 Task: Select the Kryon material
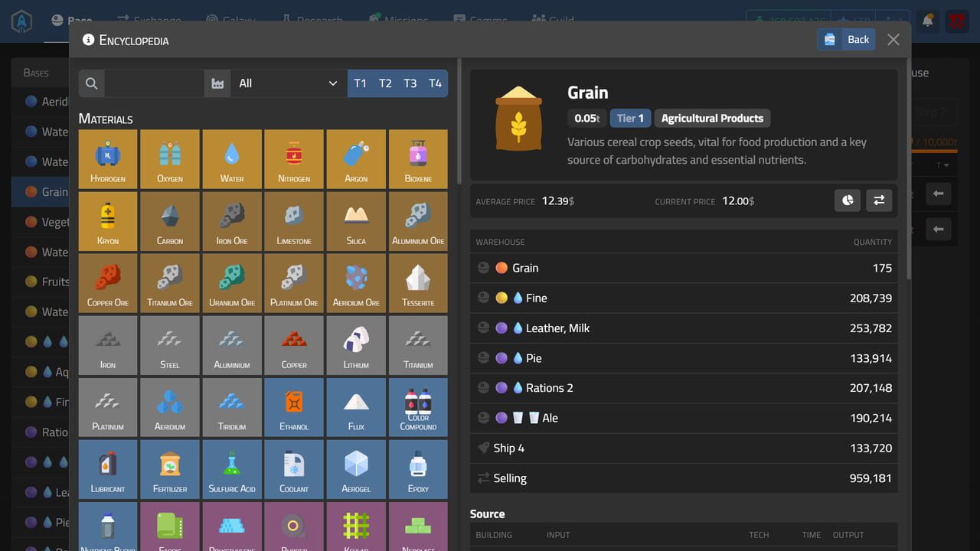[x=107, y=220]
